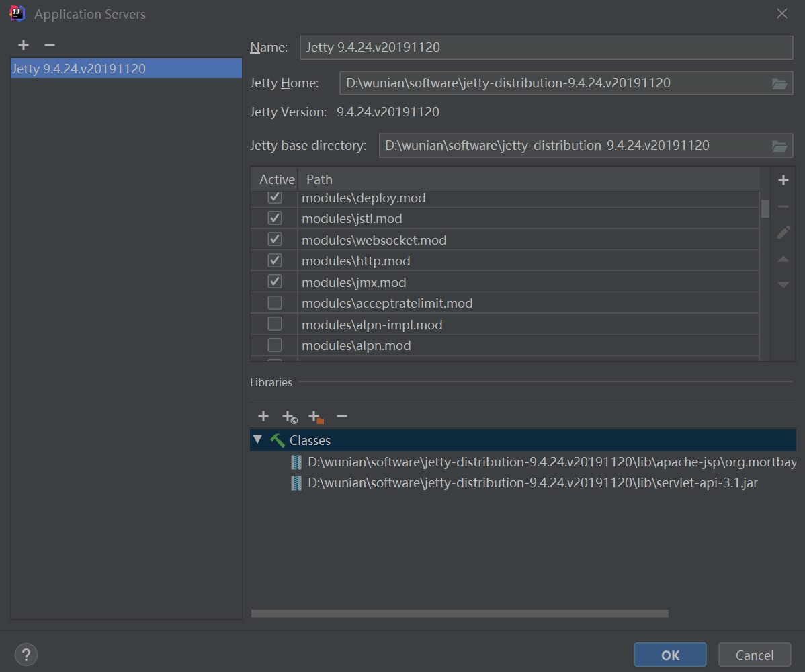Remove the selected application server
805x672 pixels.
(x=49, y=45)
